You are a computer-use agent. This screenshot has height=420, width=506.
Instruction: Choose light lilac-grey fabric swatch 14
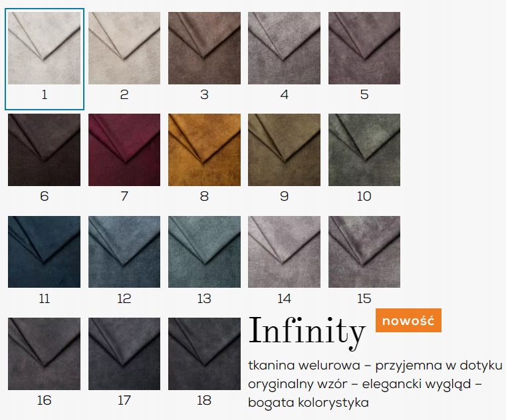point(285,252)
